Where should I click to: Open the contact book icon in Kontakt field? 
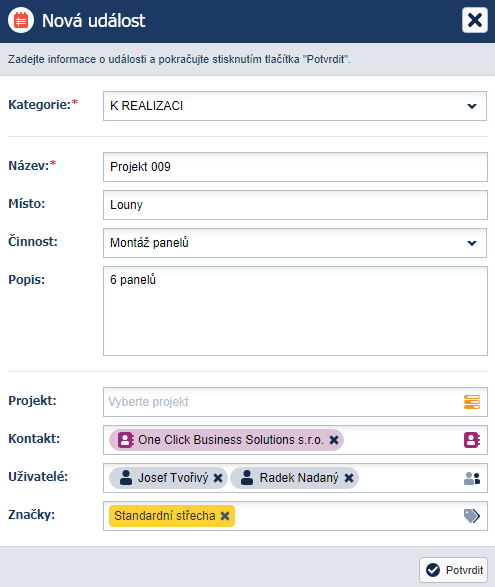(x=472, y=440)
